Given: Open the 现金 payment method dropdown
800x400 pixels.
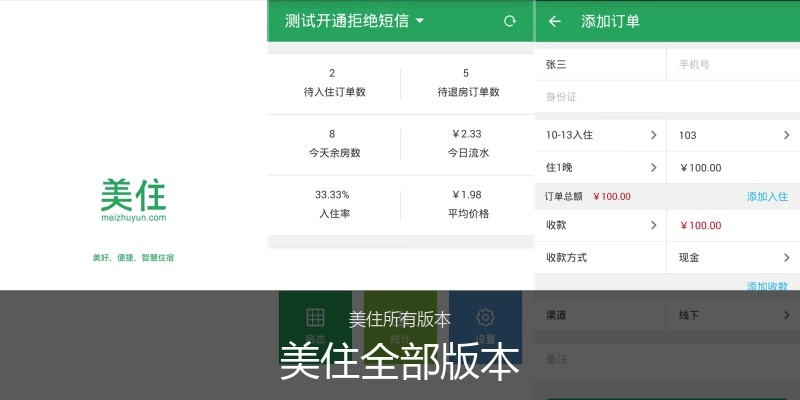Looking at the screenshot, I should point(733,258).
